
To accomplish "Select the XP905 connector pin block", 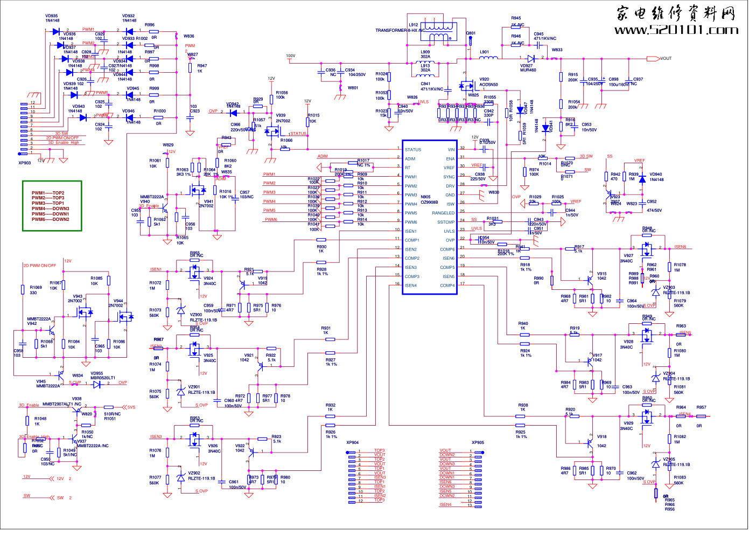I will click(478, 478).
